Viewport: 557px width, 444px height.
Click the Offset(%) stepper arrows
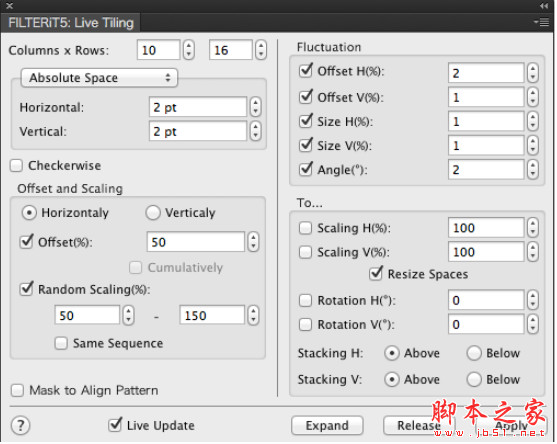click(x=253, y=242)
